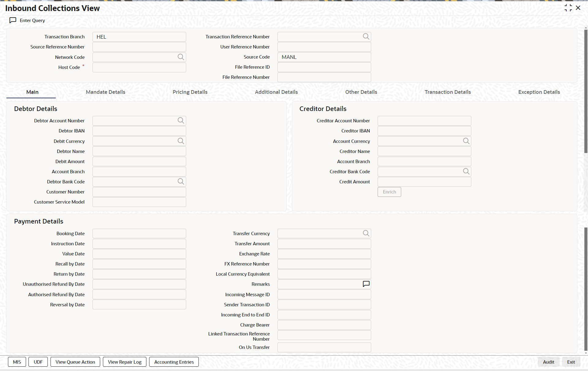Open the Pricing Details tab
This screenshot has width=588, height=371.
(x=190, y=92)
